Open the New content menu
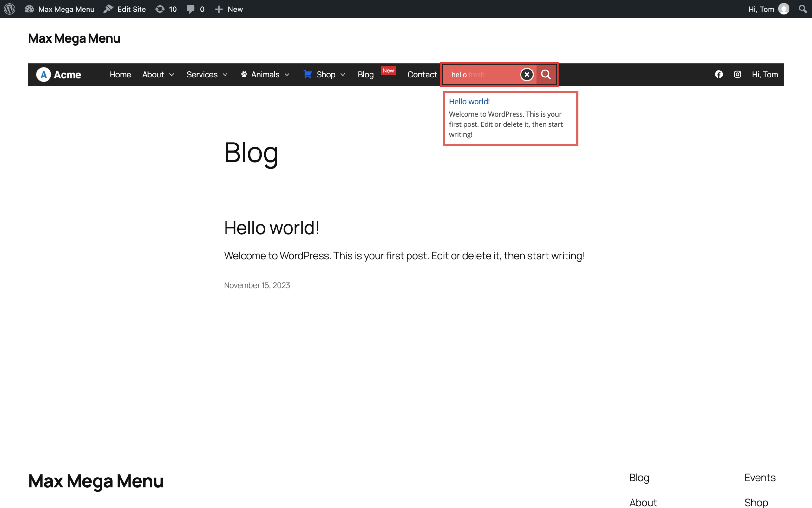812x508 pixels. click(x=229, y=9)
